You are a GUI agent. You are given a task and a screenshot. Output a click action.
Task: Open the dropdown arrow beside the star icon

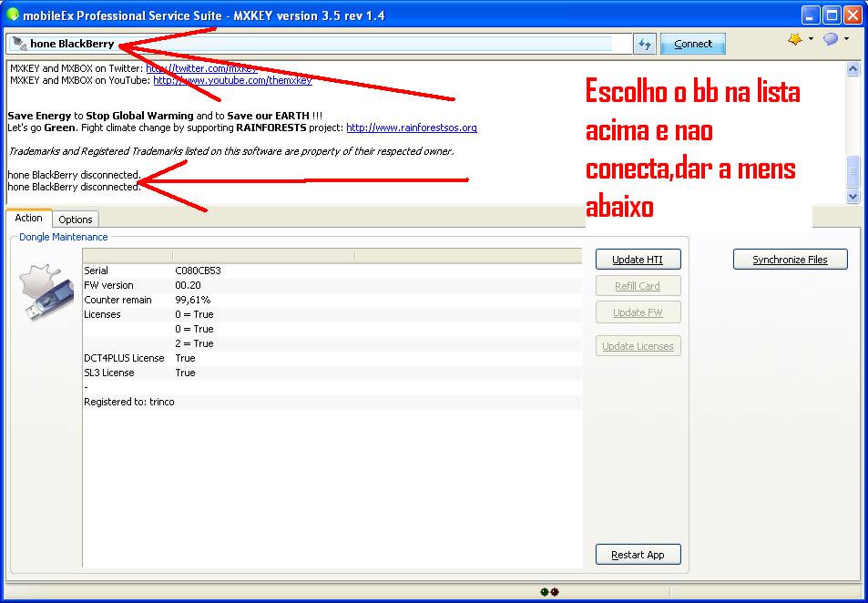tap(811, 39)
